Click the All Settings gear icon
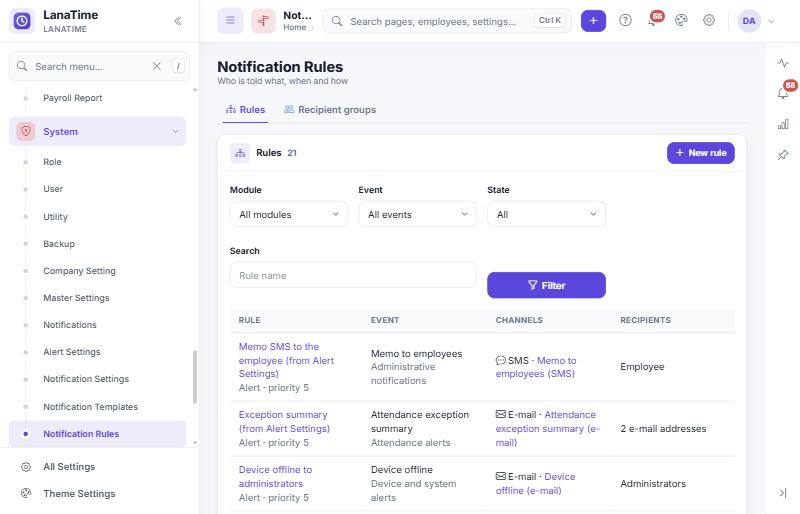Viewport: 800px width, 514px height. [26, 467]
